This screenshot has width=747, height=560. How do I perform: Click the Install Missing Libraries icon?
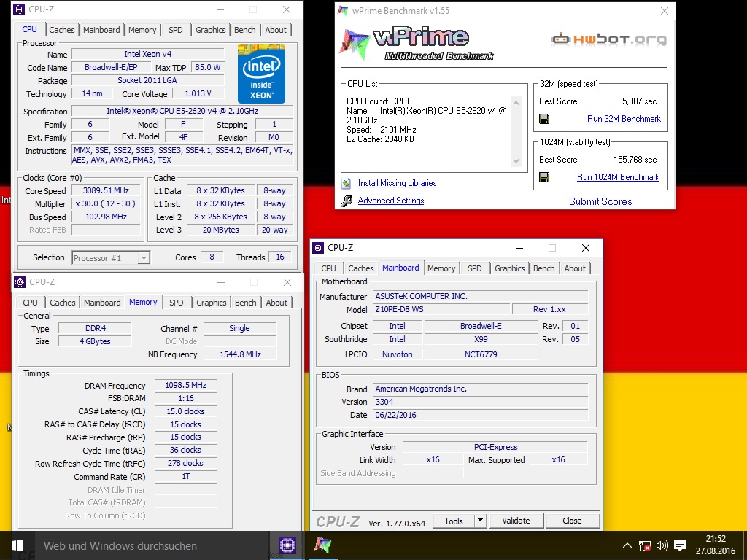[x=347, y=183]
